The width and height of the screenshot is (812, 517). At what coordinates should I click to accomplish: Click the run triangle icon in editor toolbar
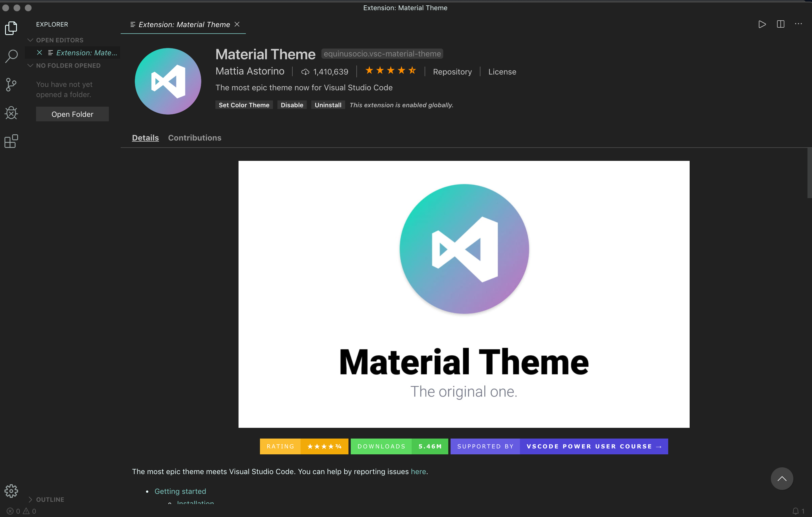tap(762, 24)
